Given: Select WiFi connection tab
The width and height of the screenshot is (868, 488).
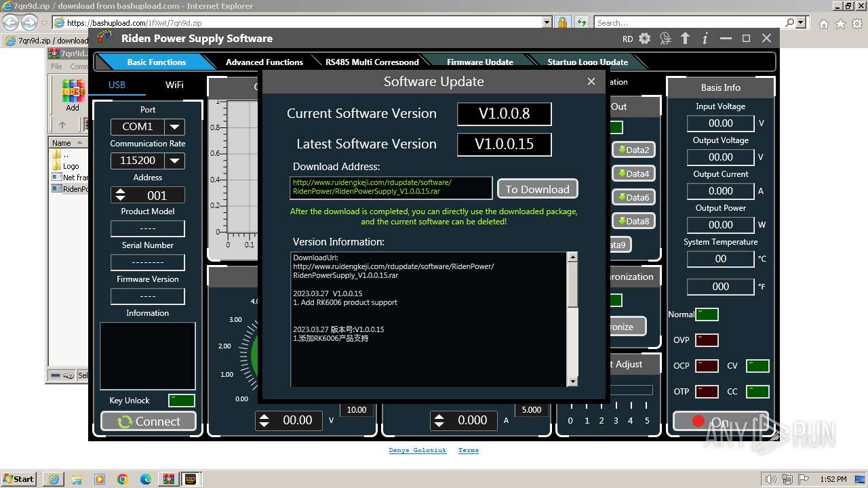Looking at the screenshot, I should click(174, 85).
